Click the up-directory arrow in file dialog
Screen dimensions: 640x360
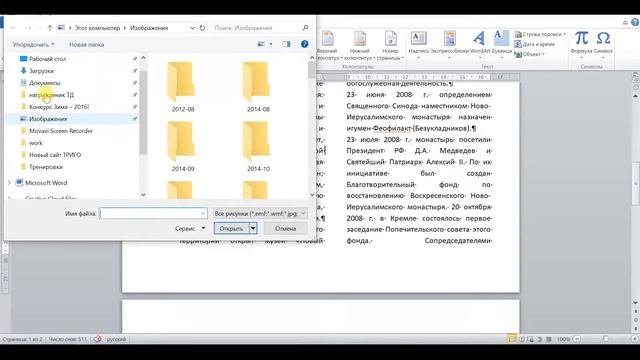tap(49, 28)
